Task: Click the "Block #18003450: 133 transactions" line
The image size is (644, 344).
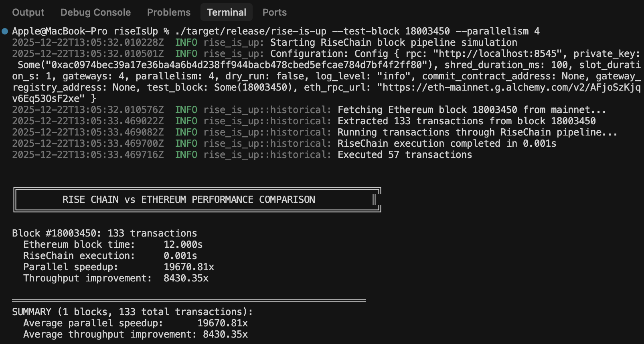Action: [x=104, y=233]
